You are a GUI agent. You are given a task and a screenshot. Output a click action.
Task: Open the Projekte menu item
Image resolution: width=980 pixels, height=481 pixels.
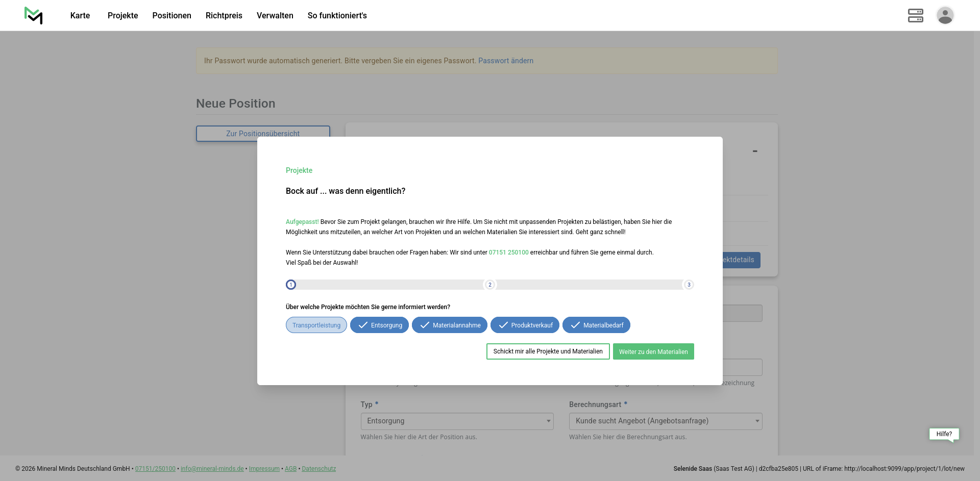click(122, 15)
